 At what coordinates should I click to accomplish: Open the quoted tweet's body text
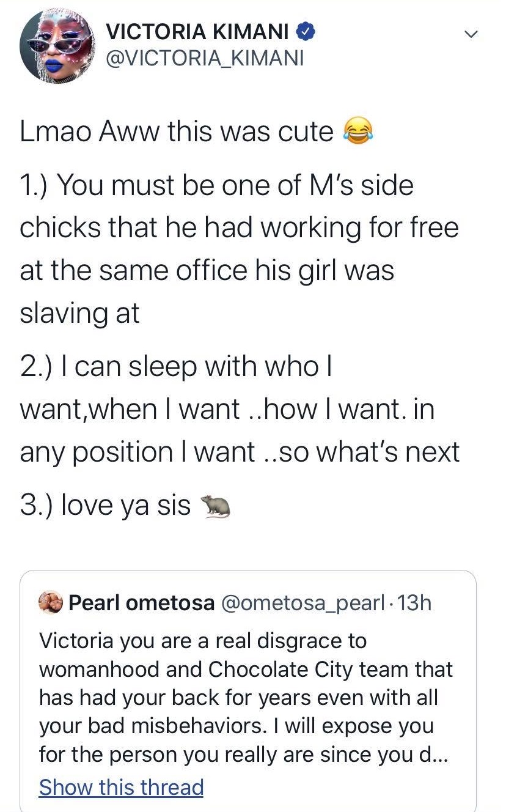(x=244, y=697)
